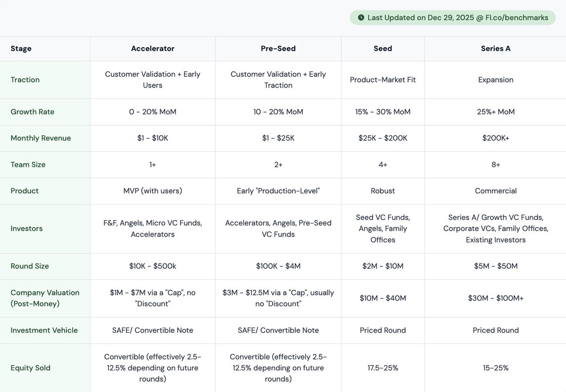
Task: Click the Traction row label
Action: pyautogui.click(x=25, y=80)
